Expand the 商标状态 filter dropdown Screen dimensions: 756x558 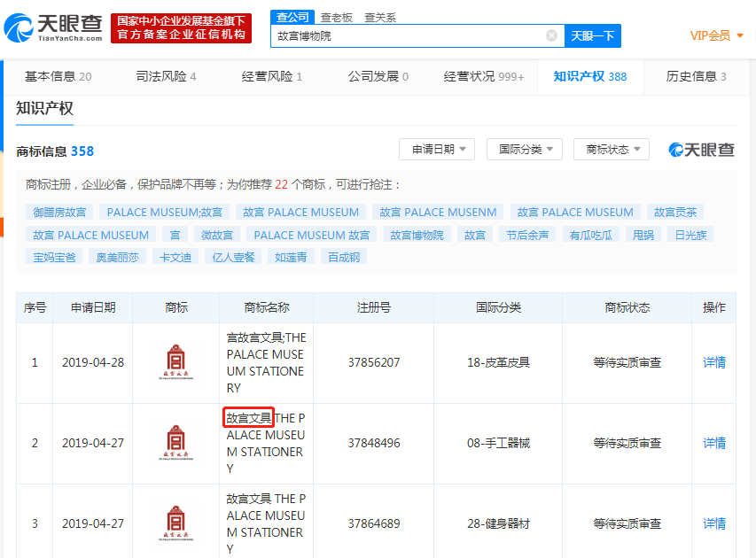[612, 150]
